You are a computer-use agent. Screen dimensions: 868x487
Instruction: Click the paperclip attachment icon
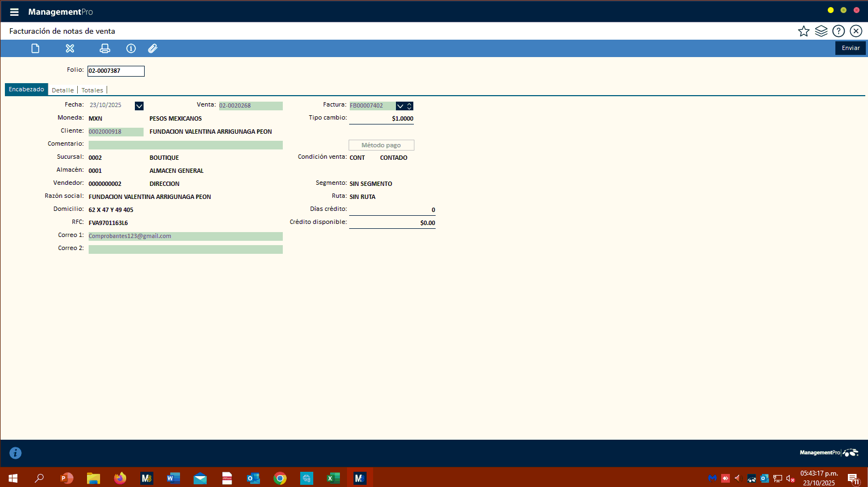point(153,48)
